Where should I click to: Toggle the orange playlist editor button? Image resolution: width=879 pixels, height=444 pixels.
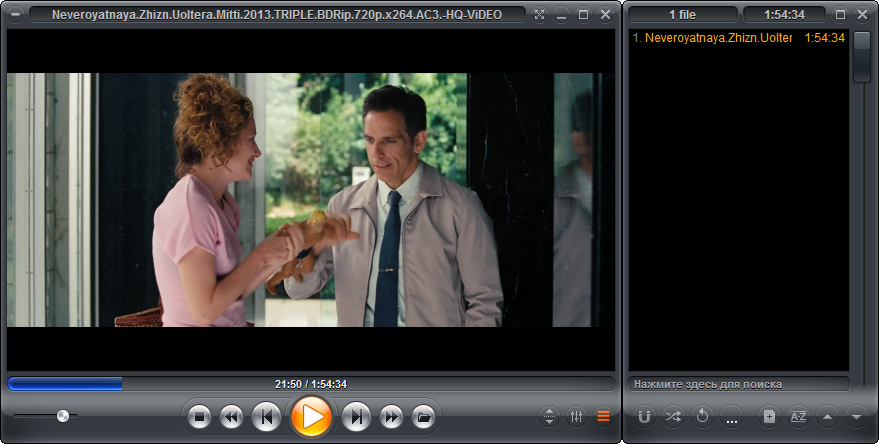[603, 417]
